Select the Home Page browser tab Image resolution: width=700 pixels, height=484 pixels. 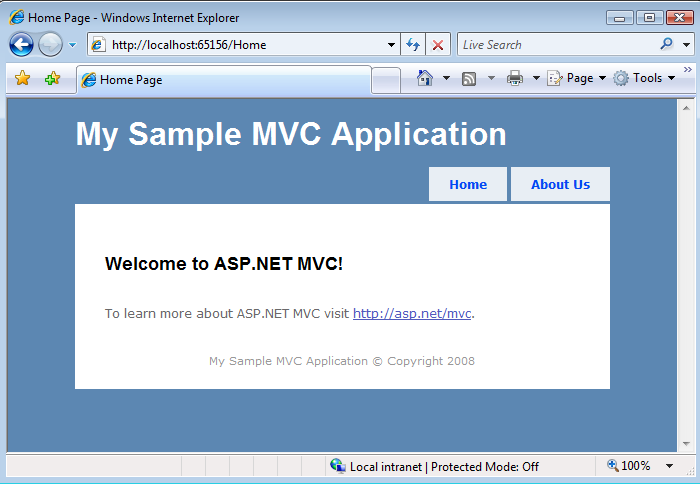[x=224, y=79]
